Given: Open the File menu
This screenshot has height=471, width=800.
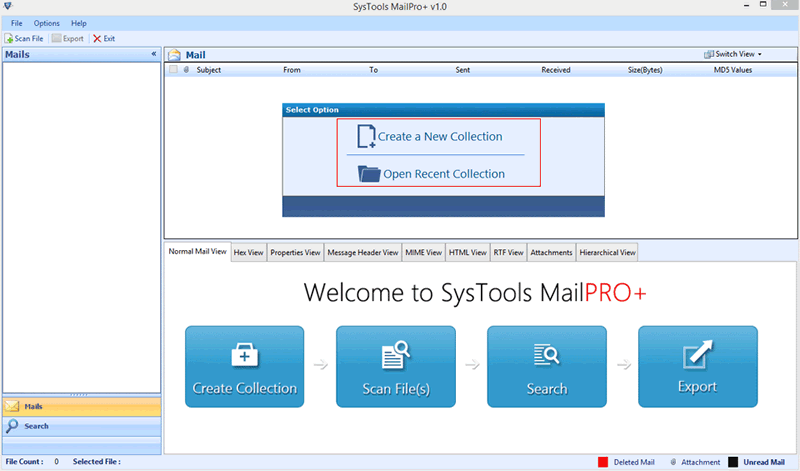Looking at the screenshot, I should (x=17, y=23).
